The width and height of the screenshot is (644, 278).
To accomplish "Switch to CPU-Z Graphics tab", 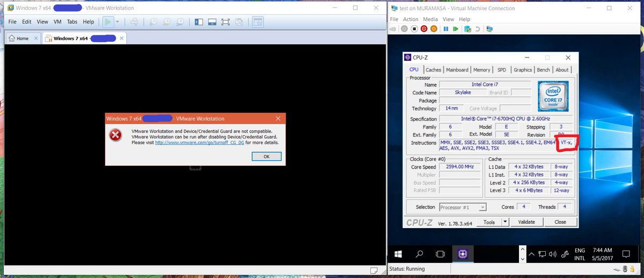I will pos(523,70).
